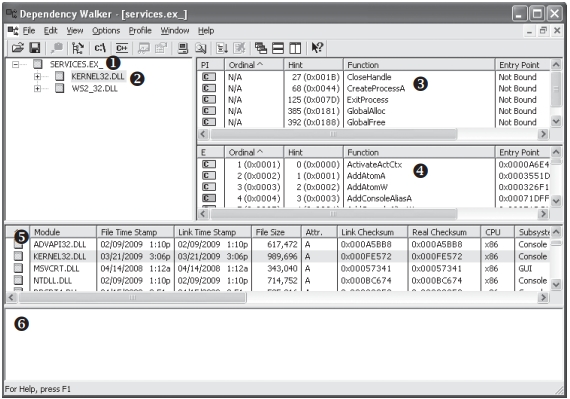The height and width of the screenshot is (399, 570).
Task: Click imports list scroll right arrow
Action: tap(543, 134)
